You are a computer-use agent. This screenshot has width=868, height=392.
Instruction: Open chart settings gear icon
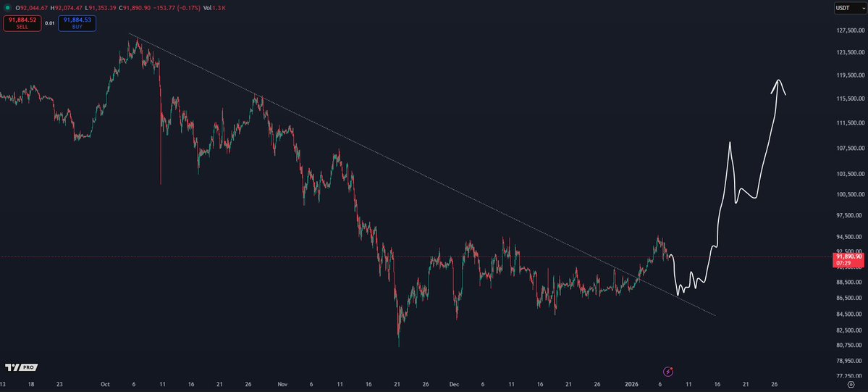coord(851,384)
